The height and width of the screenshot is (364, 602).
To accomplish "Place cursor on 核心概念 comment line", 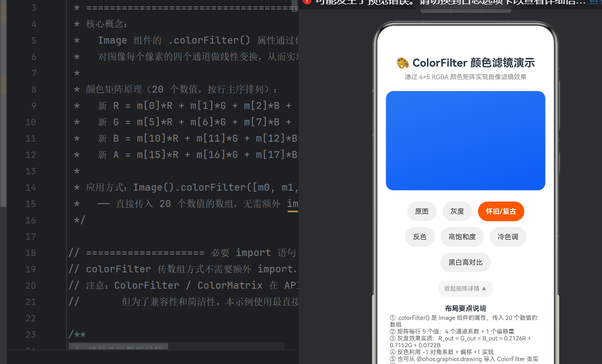I will point(102,24).
